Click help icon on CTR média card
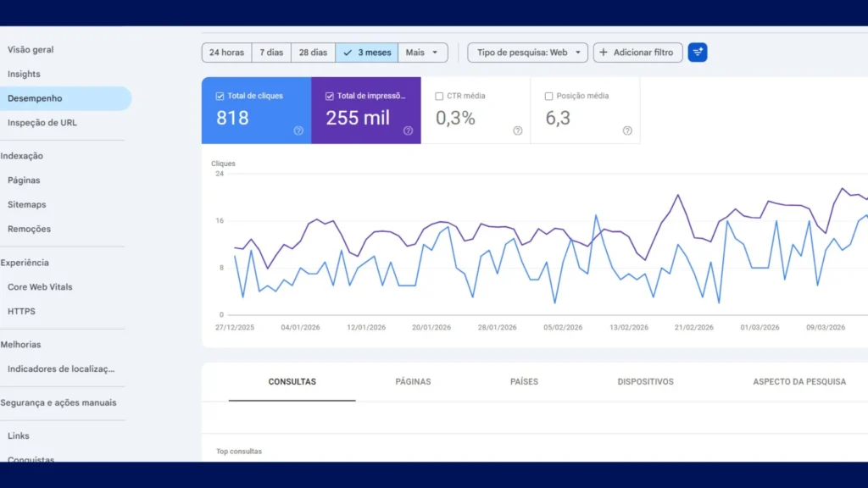 [x=517, y=130]
